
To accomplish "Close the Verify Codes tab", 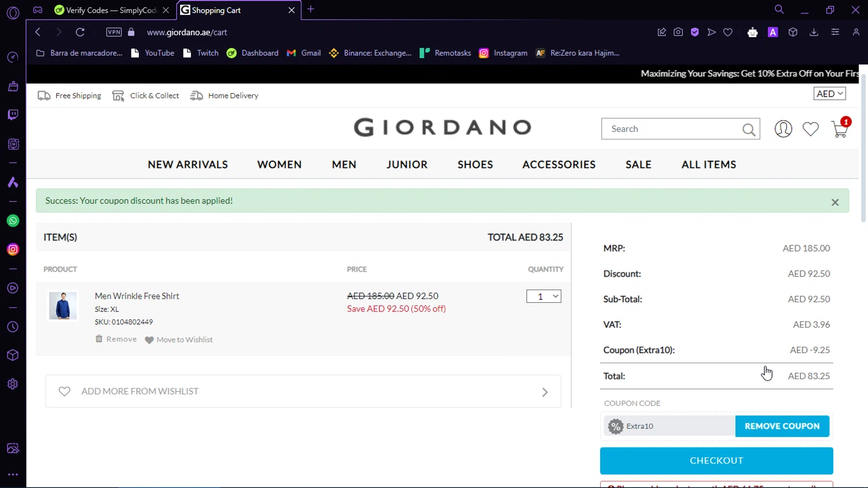I will tap(165, 10).
